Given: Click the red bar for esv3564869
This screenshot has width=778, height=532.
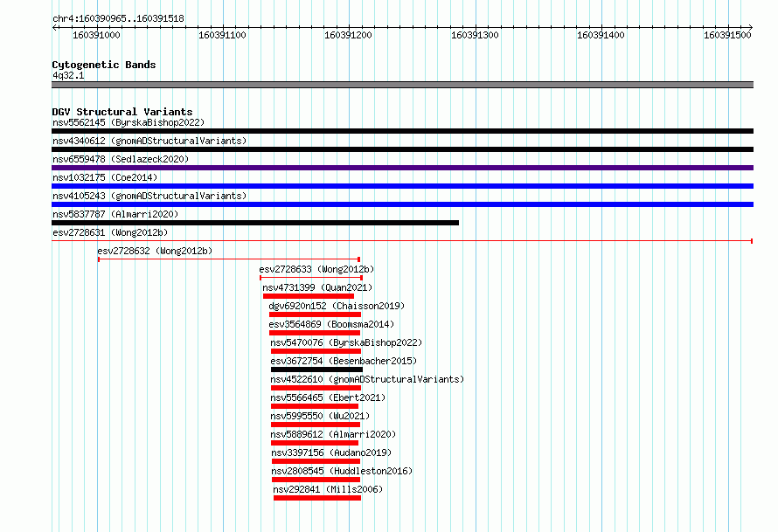Looking at the screenshot, I should point(315,333).
